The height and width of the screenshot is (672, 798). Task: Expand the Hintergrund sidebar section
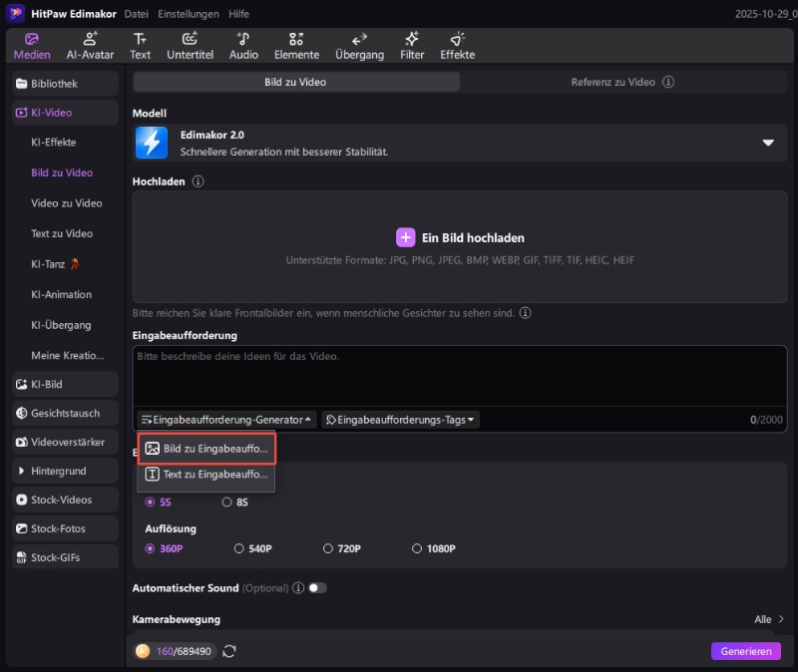click(22, 471)
